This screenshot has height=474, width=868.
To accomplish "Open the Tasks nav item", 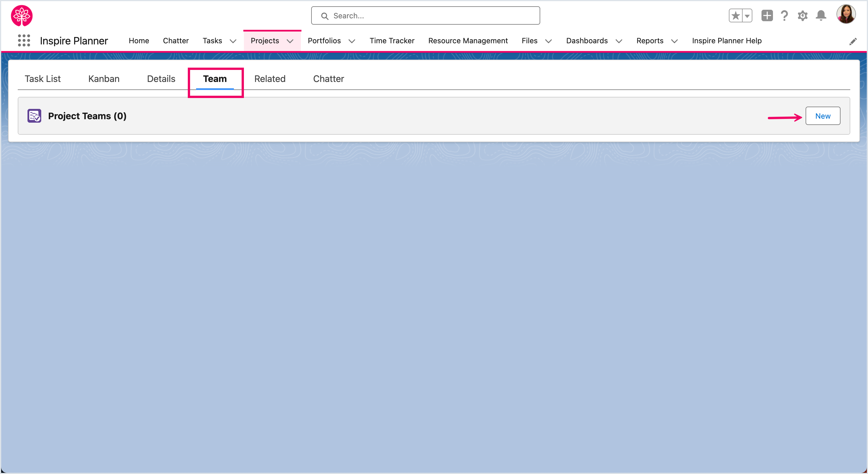I will coord(212,40).
